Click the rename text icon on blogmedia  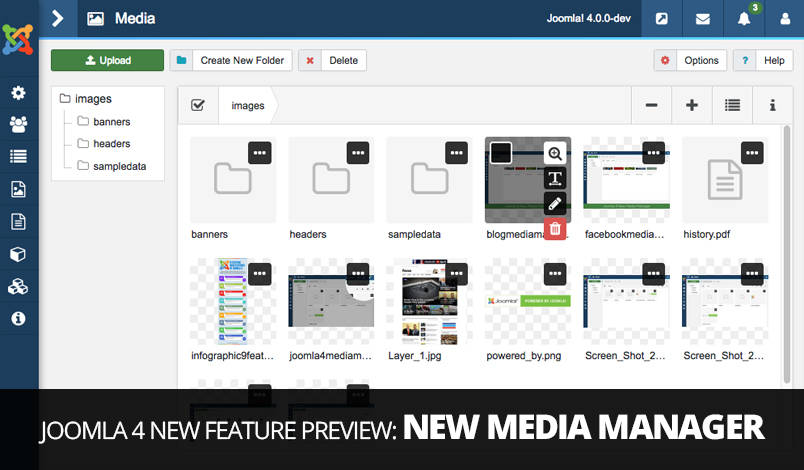pos(555,178)
